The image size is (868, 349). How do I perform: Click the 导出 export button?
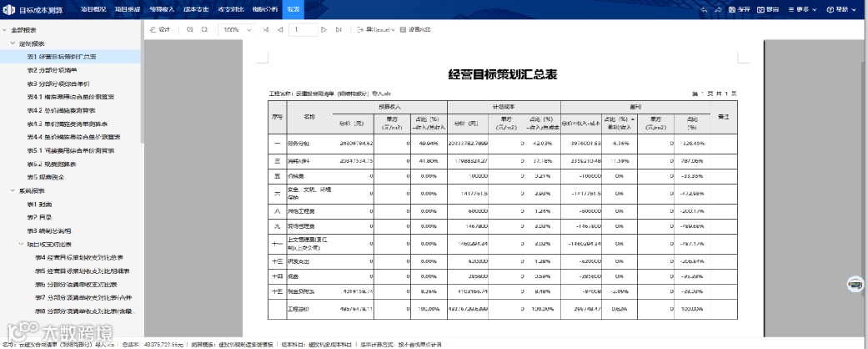click(768, 9)
